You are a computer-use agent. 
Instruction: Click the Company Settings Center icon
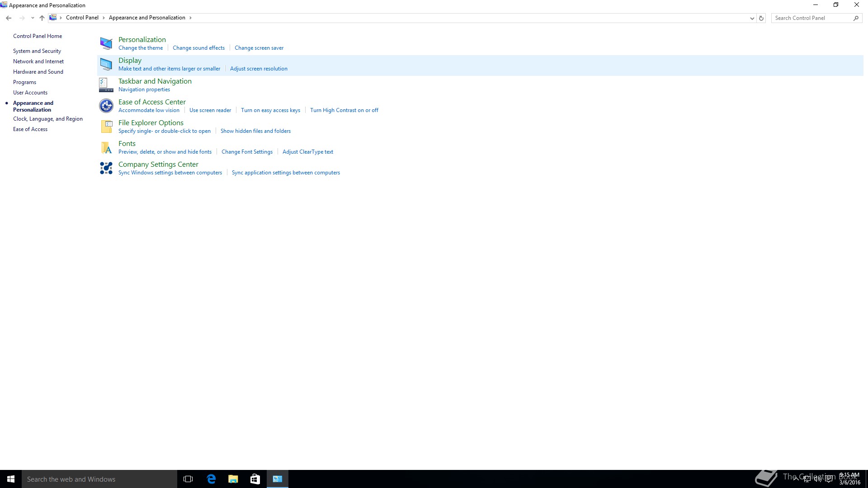106,168
